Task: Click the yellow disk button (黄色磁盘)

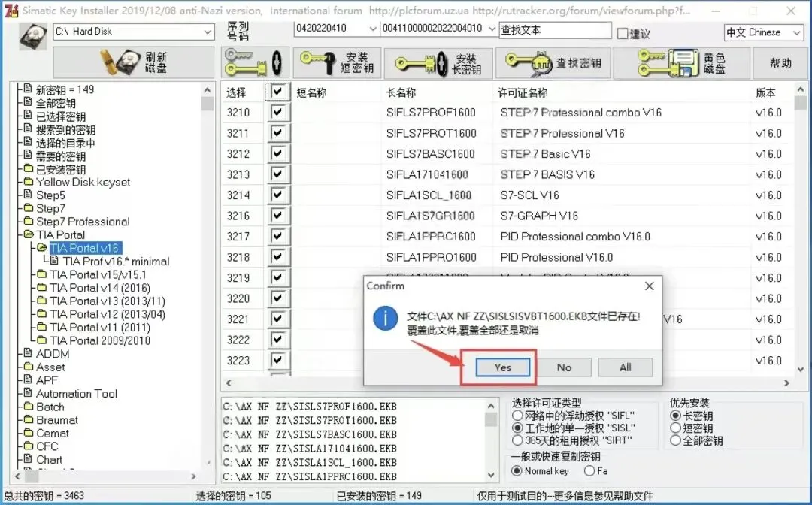Action: click(681, 63)
